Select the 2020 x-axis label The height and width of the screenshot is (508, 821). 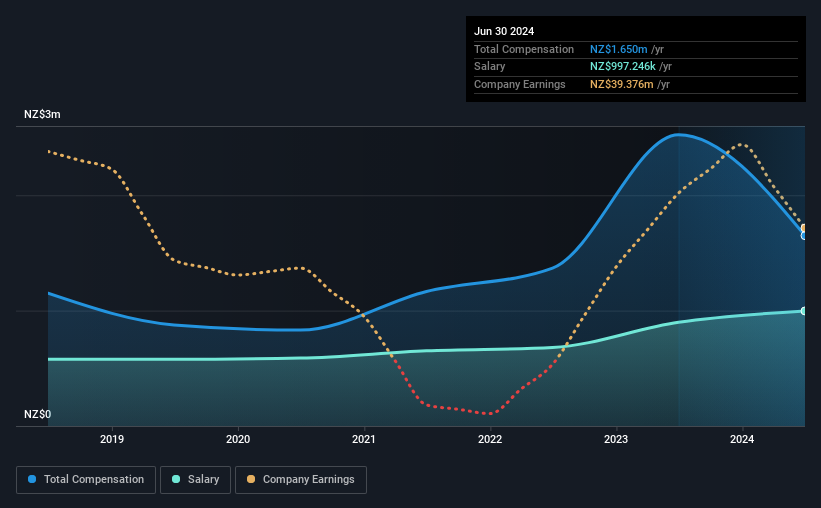click(x=238, y=439)
